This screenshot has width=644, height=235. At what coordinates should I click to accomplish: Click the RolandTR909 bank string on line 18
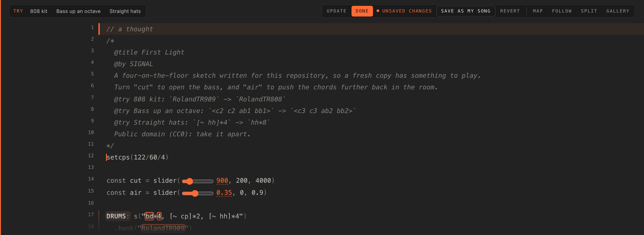tap(163, 228)
